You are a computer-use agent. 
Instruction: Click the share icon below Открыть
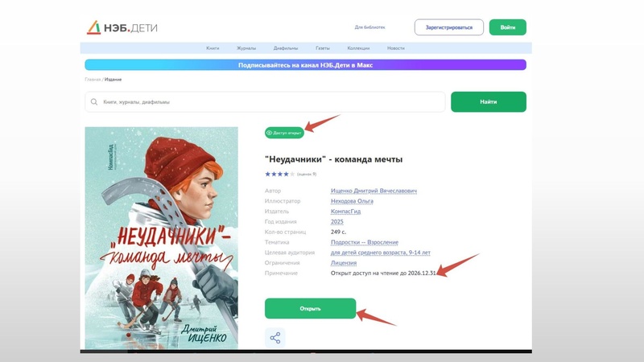(x=275, y=338)
